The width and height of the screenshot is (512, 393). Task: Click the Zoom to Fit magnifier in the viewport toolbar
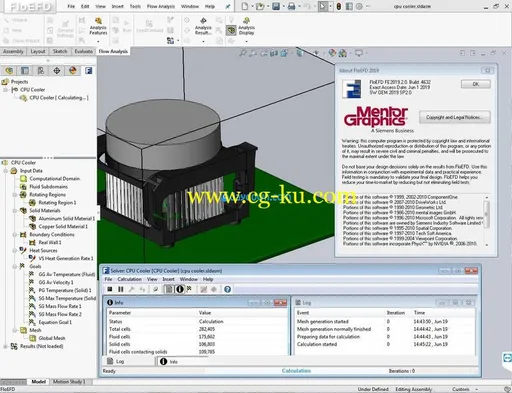click(243, 53)
